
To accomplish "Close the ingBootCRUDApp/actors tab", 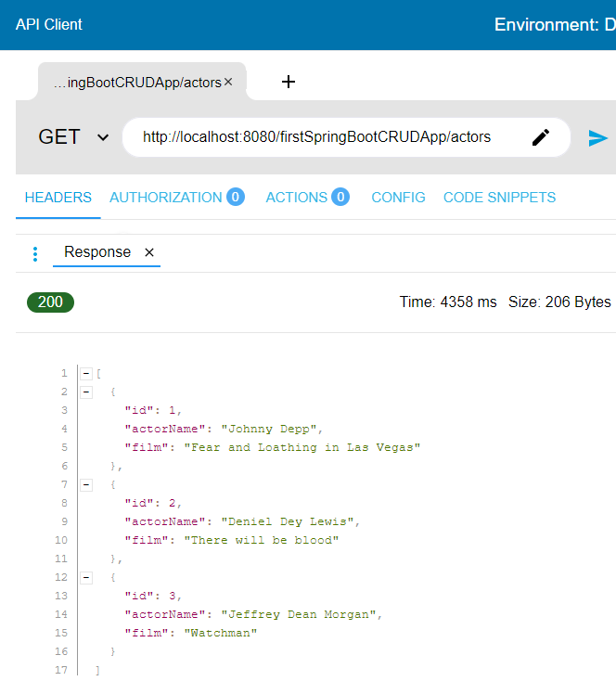I will pos(228,82).
